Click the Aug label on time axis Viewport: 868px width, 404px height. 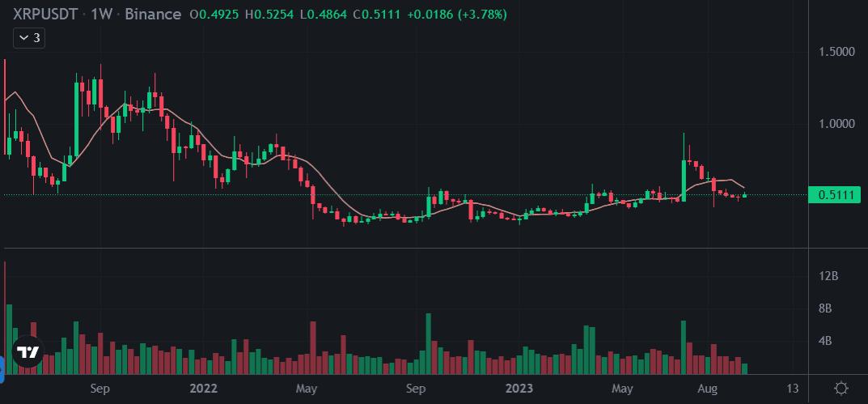pyautogui.click(x=708, y=388)
